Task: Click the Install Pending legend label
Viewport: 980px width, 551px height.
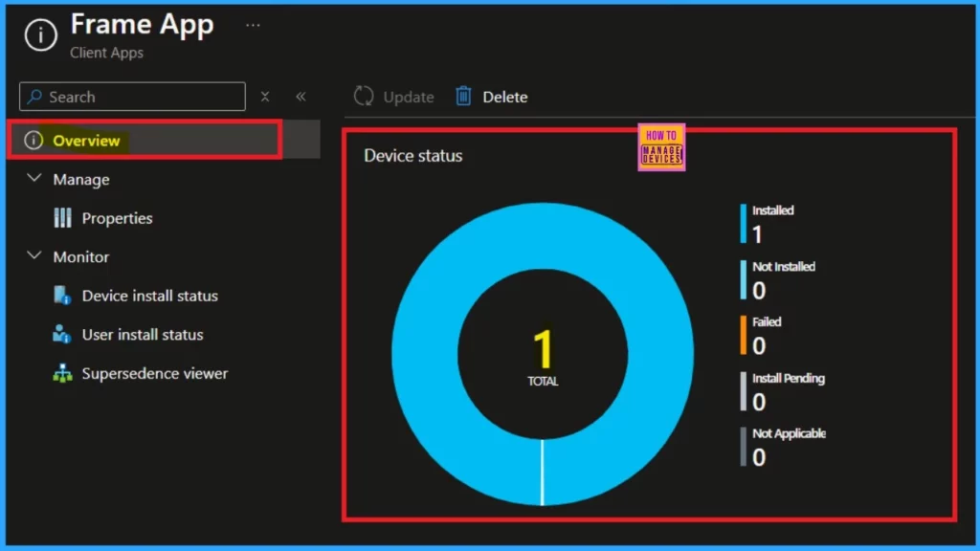Action: pyautogui.click(x=789, y=379)
